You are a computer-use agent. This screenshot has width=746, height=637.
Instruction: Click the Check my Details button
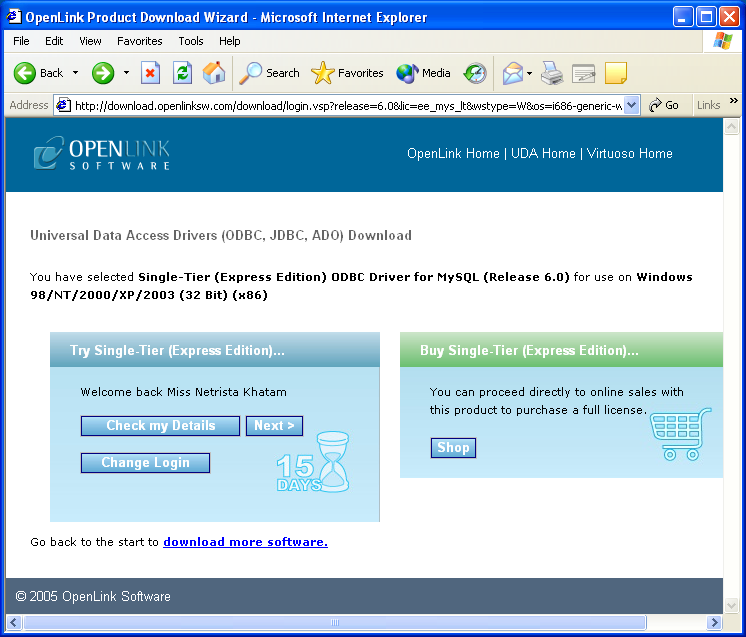pyautogui.click(x=160, y=426)
